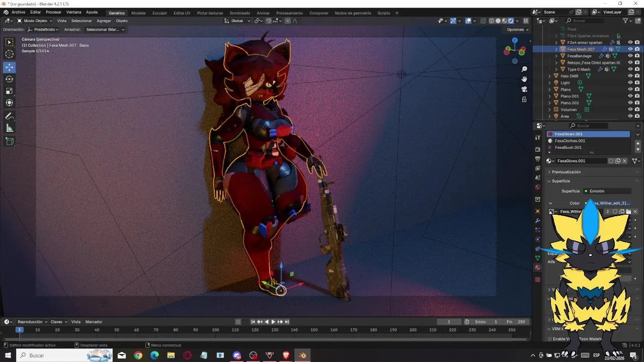Image resolution: width=644 pixels, height=362 pixels.
Task: Select the Move tool in the left toolbar
Action: (10, 67)
